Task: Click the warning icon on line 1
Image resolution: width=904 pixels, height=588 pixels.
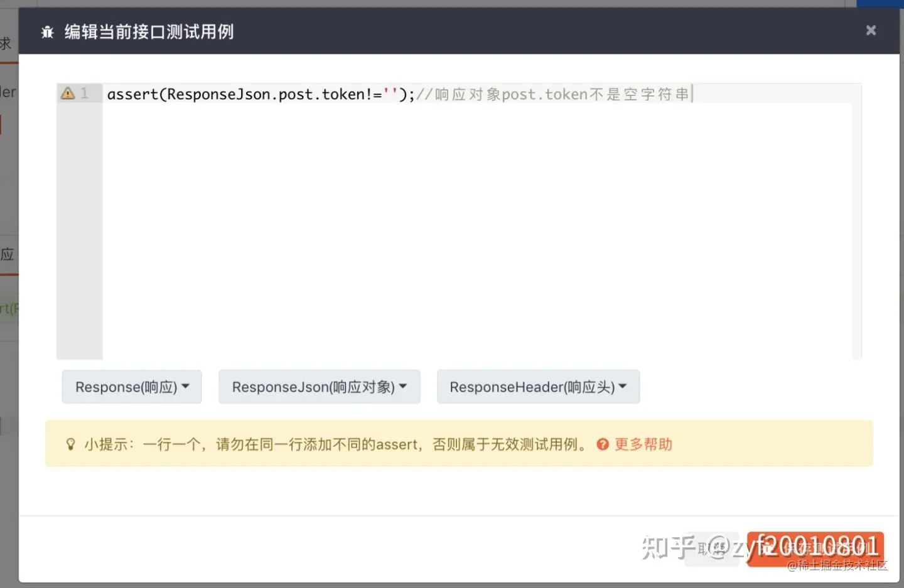Action: (x=68, y=94)
